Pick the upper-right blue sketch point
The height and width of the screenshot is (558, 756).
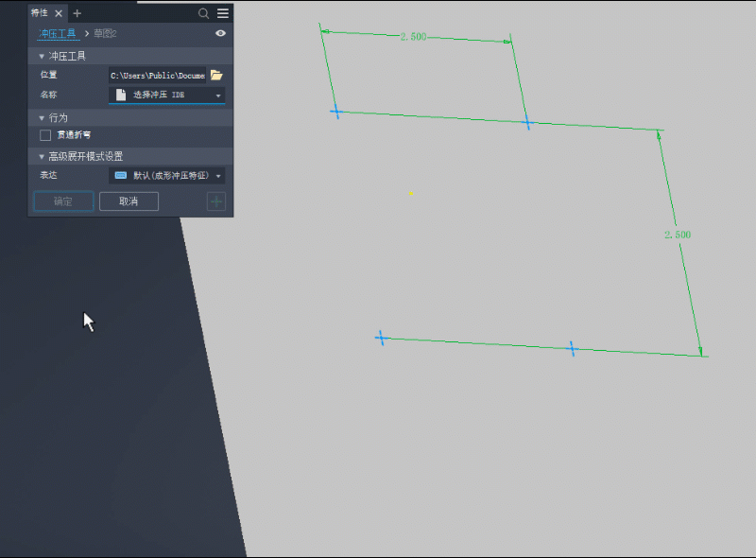(527, 123)
